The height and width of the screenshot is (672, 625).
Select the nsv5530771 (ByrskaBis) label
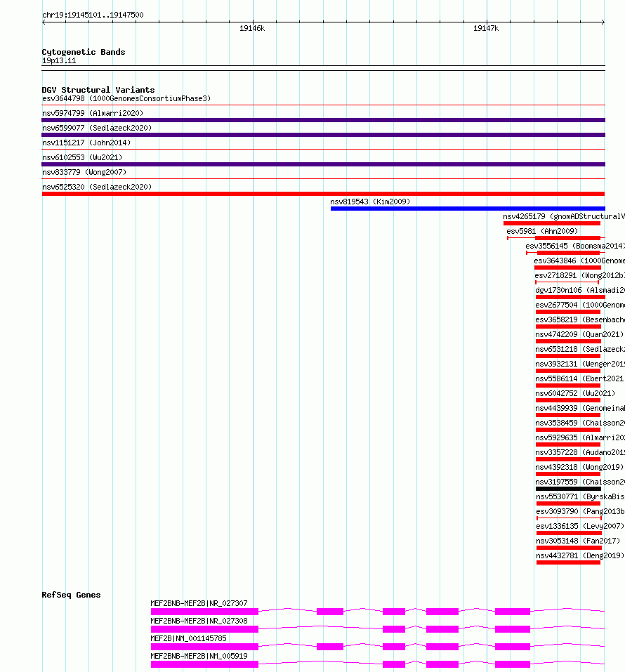[581, 496]
